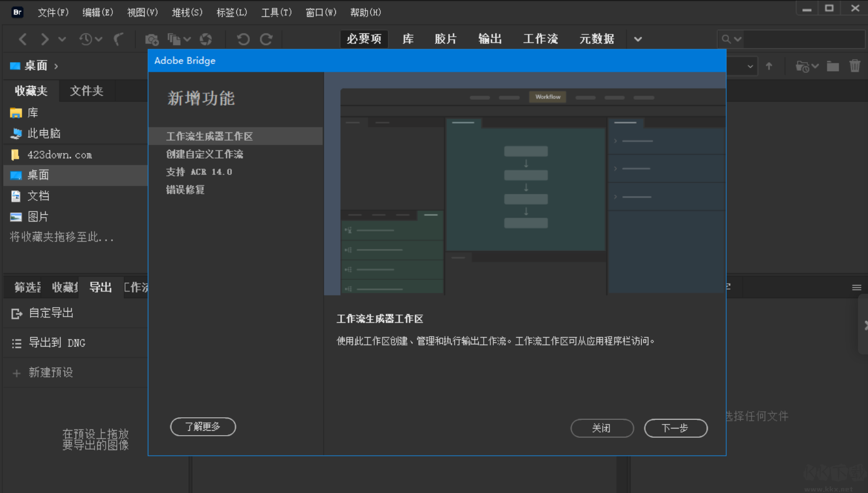
Task: Click the 下一步 button in the dialog
Action: coord(676,428)
